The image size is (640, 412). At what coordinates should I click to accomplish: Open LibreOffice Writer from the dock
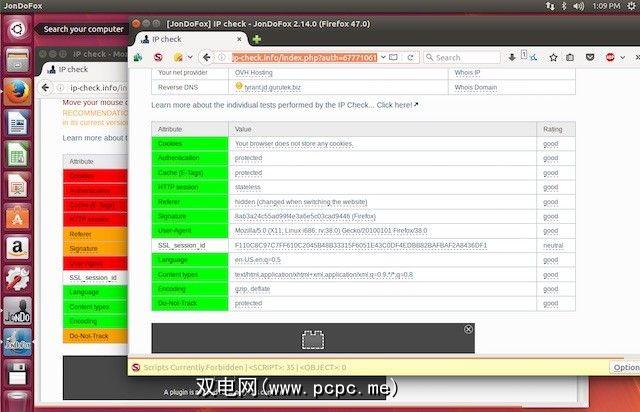17,123
